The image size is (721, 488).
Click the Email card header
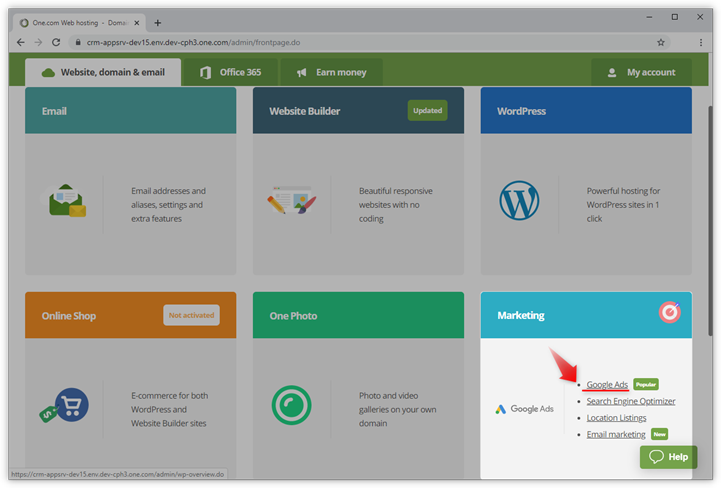tap(131, 111)
